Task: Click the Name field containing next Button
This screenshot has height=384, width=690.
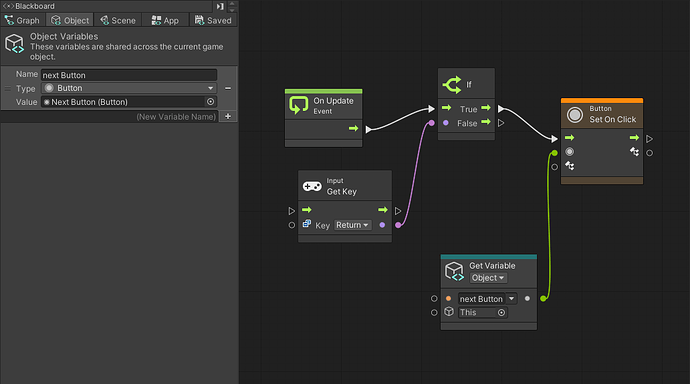Action: (x=129, y=75)
